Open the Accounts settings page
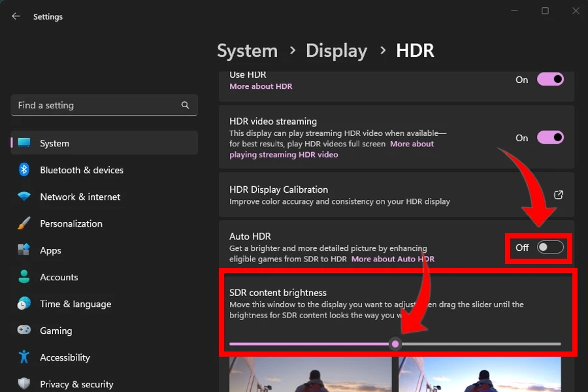The image size is (588, 392). point(105,277)
